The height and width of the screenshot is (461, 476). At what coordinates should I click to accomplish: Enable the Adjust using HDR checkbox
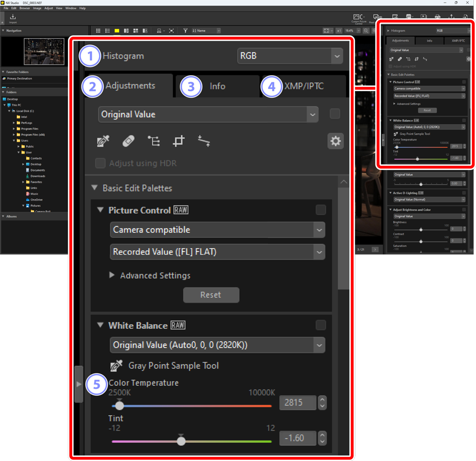[x=100, y=163]
